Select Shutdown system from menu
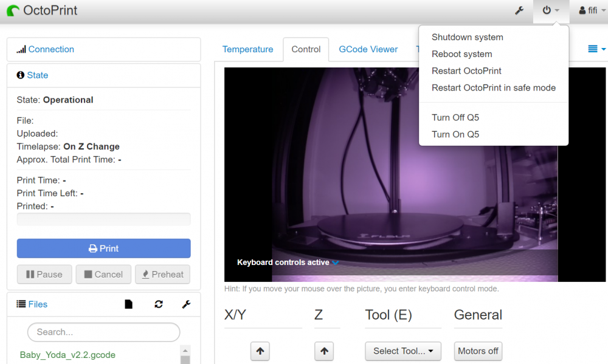The image size is (608, 364). point(467,37)
